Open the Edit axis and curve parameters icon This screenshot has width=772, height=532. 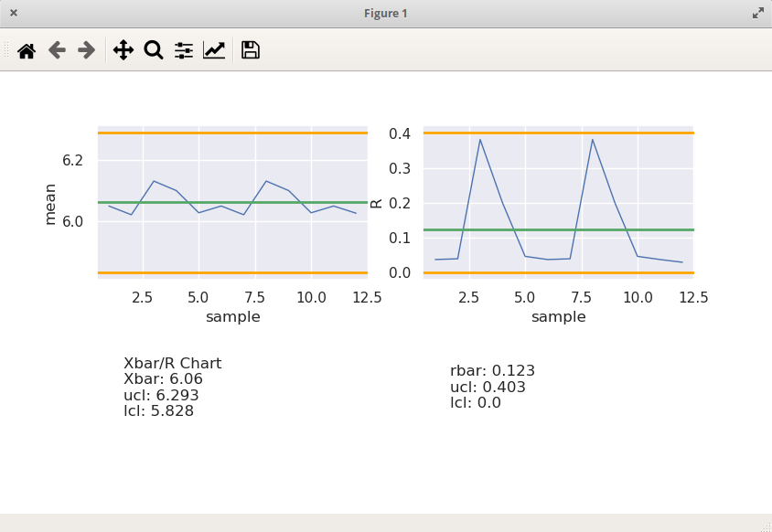(x=214, y=50)
